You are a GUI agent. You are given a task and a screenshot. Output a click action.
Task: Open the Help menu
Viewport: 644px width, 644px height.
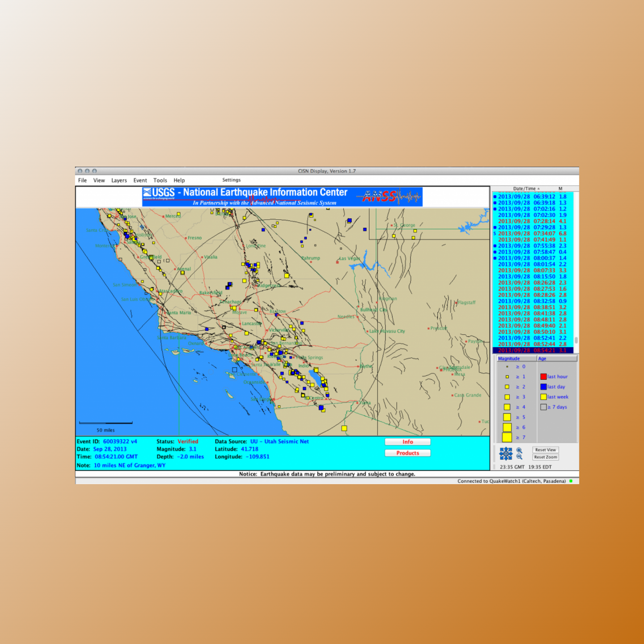point(179,180)
